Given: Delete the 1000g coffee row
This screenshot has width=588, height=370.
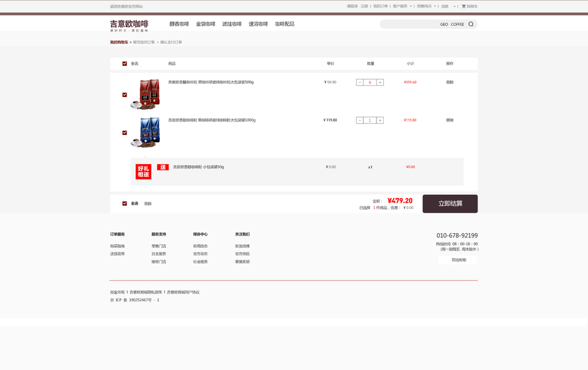Looking at the screenshot, I should (x=450, y=120).
